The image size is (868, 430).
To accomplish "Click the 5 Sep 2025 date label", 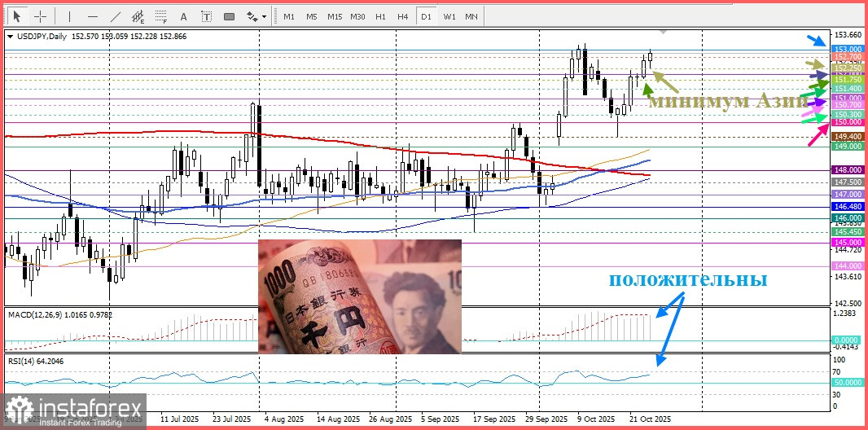I will coord(441,419).
